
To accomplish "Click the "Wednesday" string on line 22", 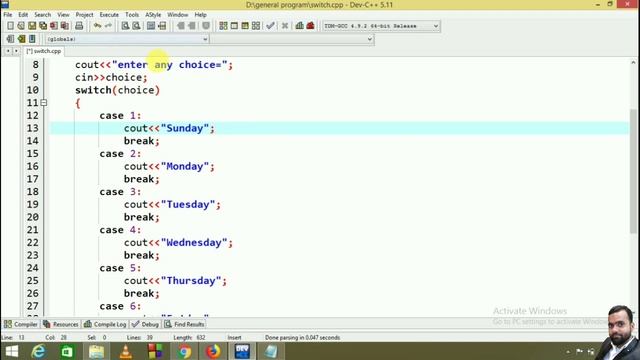I will point(194,242).
